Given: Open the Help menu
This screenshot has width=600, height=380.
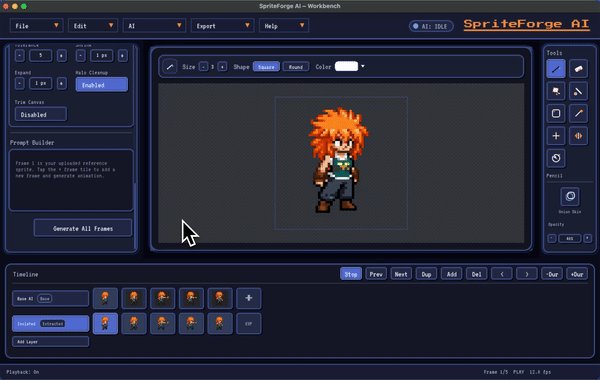Looking at the screenshot, I should 284,26.
